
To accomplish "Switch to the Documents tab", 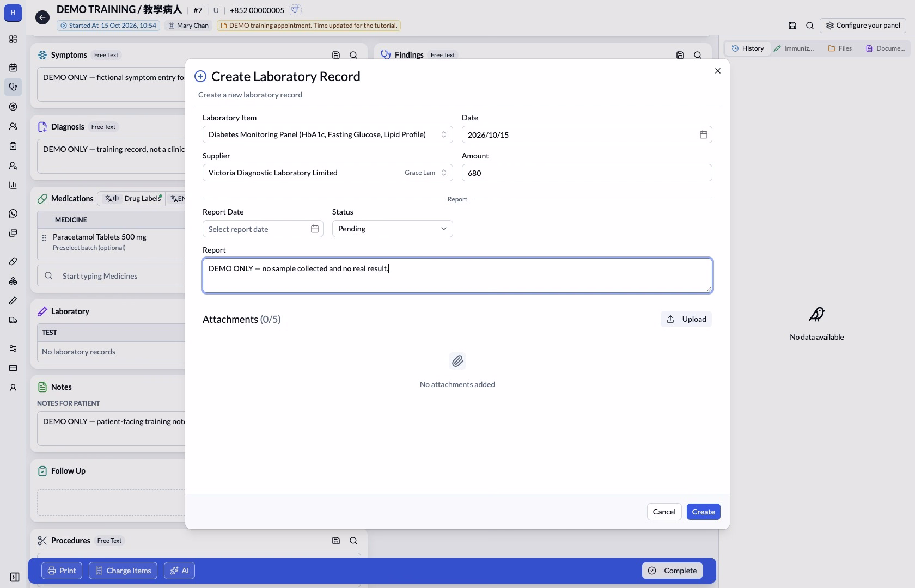I will (x=886, y=48).
